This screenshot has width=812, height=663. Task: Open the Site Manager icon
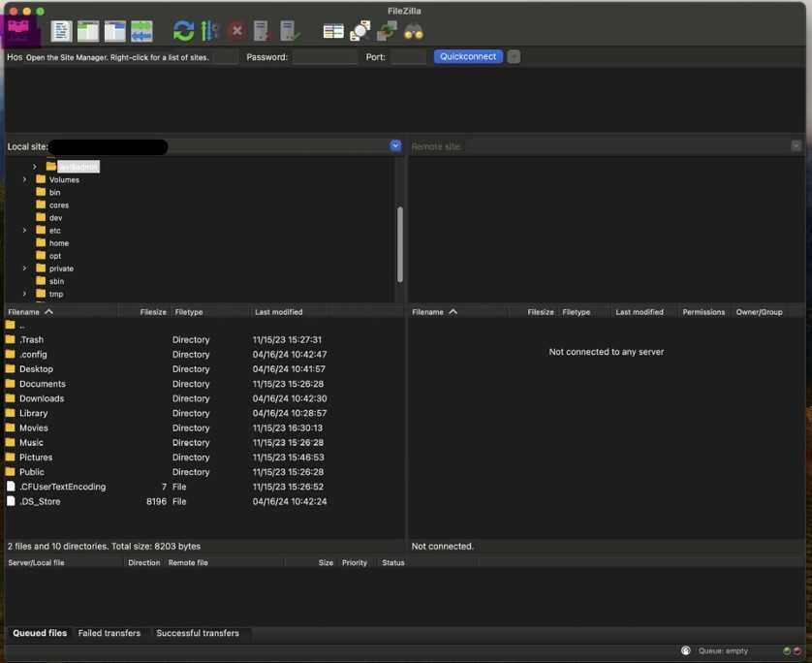[19, 31]
